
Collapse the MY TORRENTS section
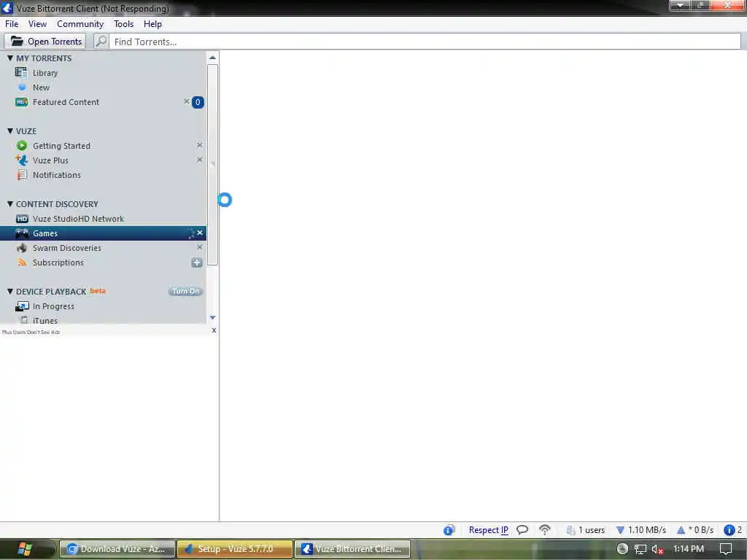pos(10,58)
